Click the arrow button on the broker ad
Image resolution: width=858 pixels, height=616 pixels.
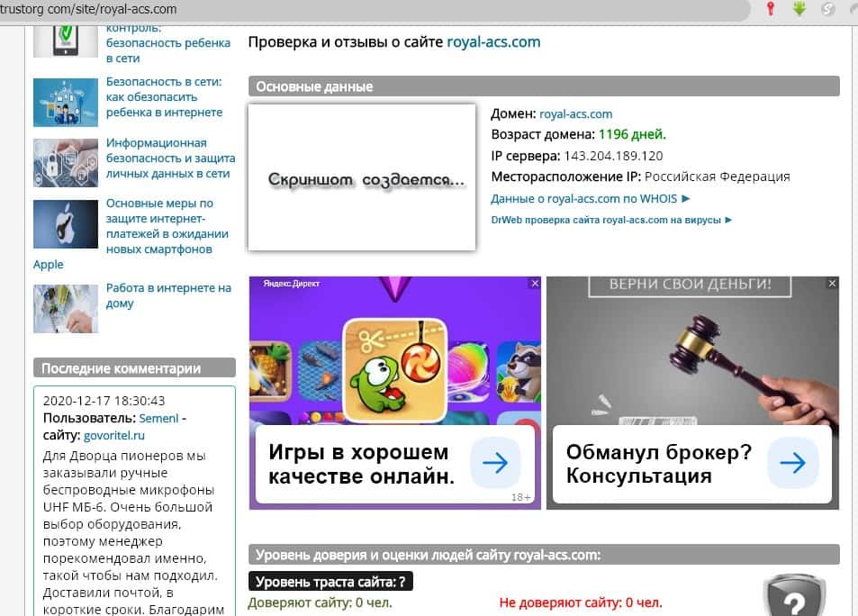click(x=793, y=463)
